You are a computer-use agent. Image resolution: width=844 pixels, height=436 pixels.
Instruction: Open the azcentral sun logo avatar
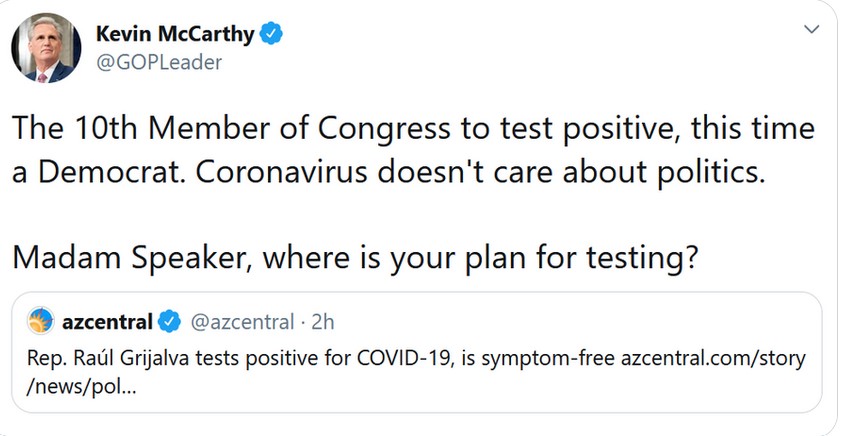[x=41, y=321]
